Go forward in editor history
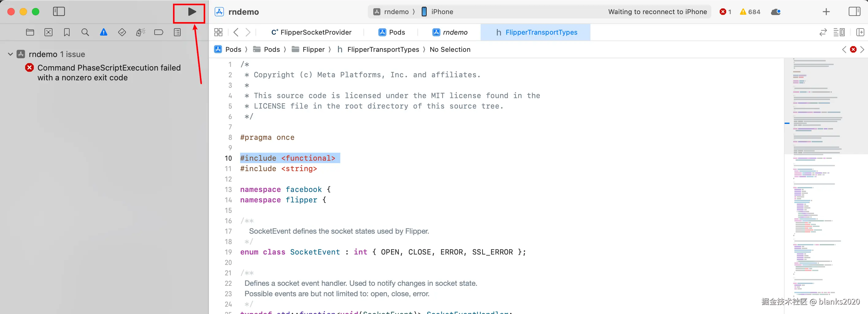868x314 pixels. [248, 32]
